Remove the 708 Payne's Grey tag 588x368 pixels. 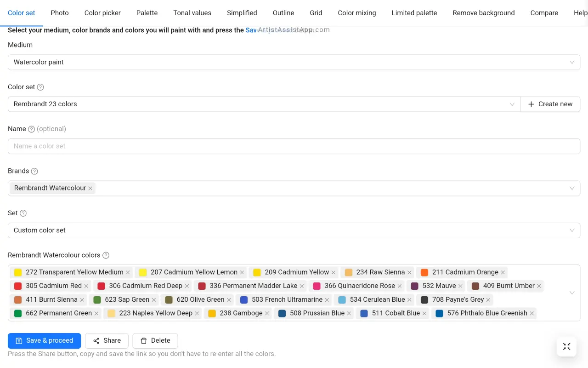488,300
